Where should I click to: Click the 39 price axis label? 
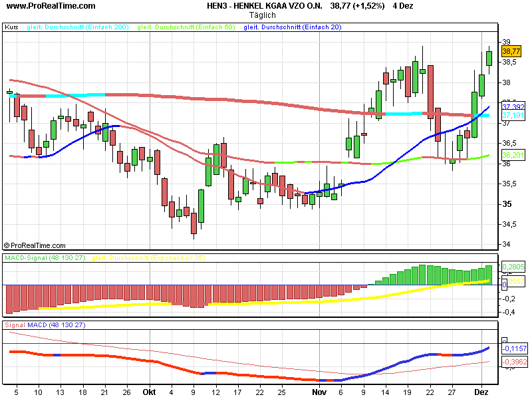(x=506, y=42)
